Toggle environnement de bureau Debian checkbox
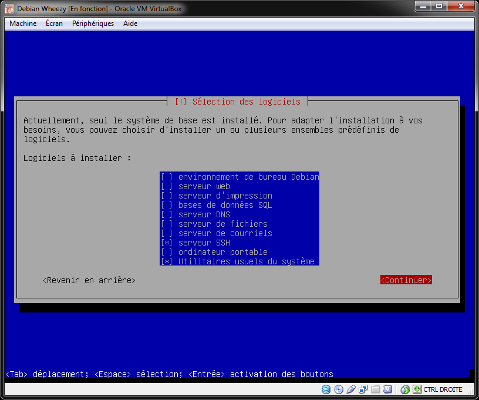The image size is (479, 400). click(x=167, y=177)
